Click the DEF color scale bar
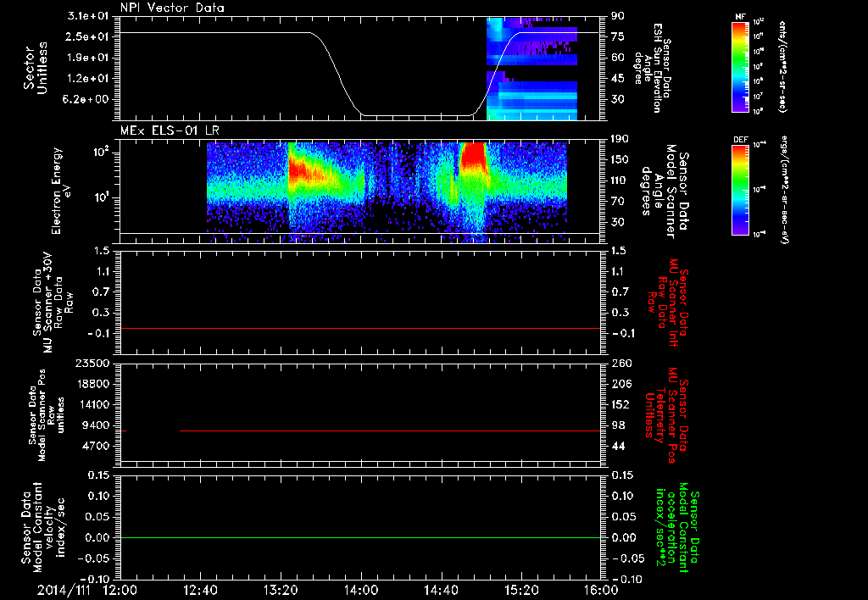 coord(740,190)
